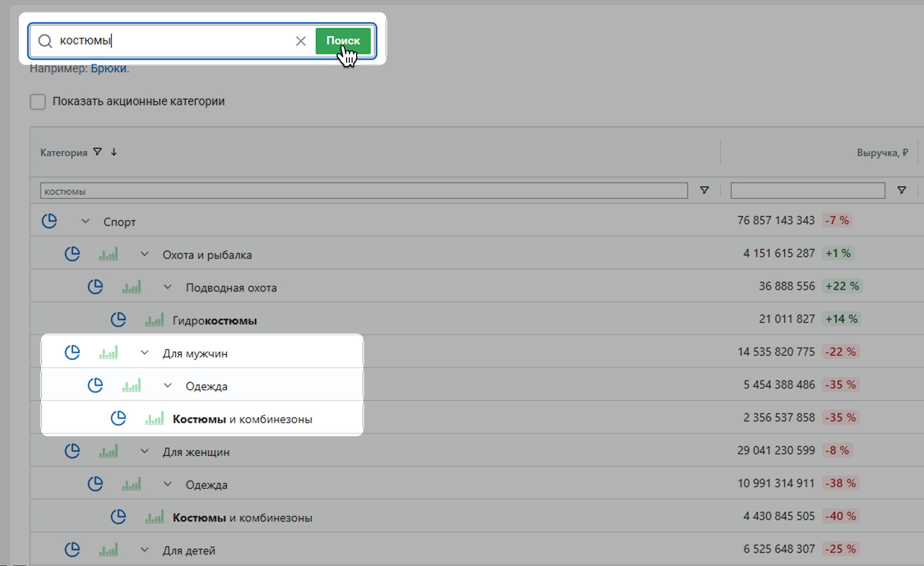
Task: Collapse the Спорт category
Action: 85,221
